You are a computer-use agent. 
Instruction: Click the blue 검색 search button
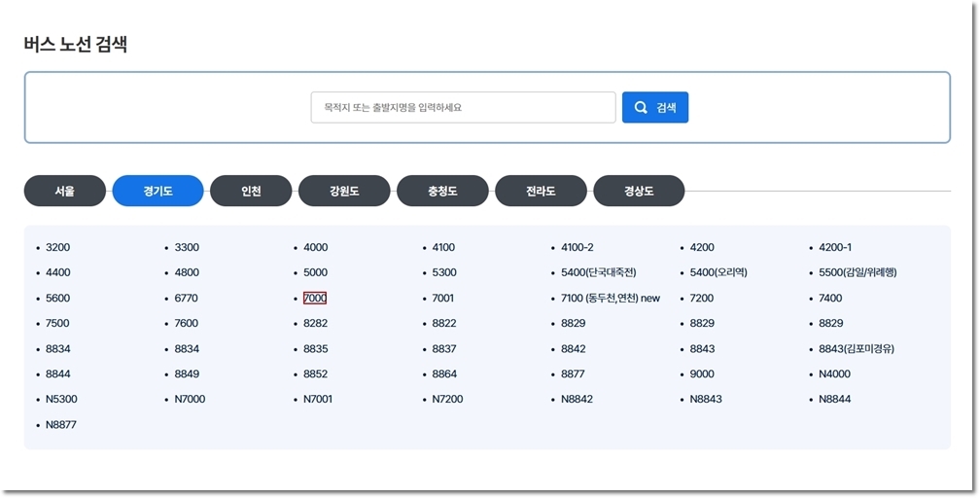655,108
